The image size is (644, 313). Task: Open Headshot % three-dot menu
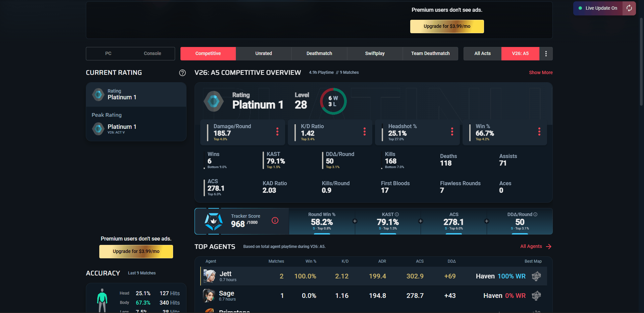coord(452,132)
